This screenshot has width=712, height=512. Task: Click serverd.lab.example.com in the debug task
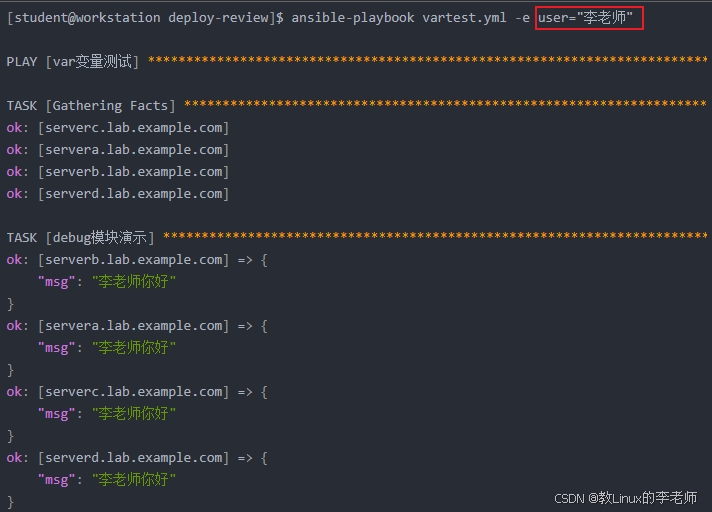point(134,458)
